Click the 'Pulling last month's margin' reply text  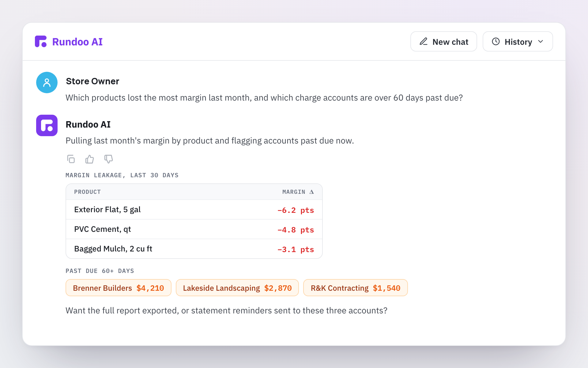point(210,141)
